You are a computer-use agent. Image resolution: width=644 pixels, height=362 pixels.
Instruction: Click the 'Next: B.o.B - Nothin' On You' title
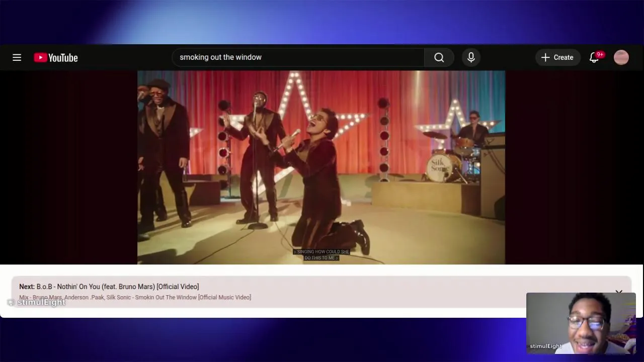[109, 287]
